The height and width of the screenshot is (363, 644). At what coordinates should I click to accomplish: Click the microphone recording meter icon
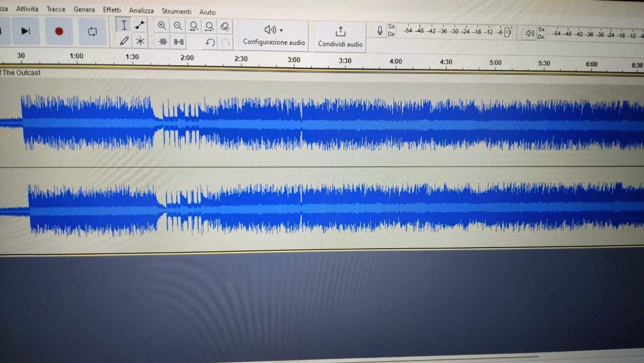[x=380, y=31]
